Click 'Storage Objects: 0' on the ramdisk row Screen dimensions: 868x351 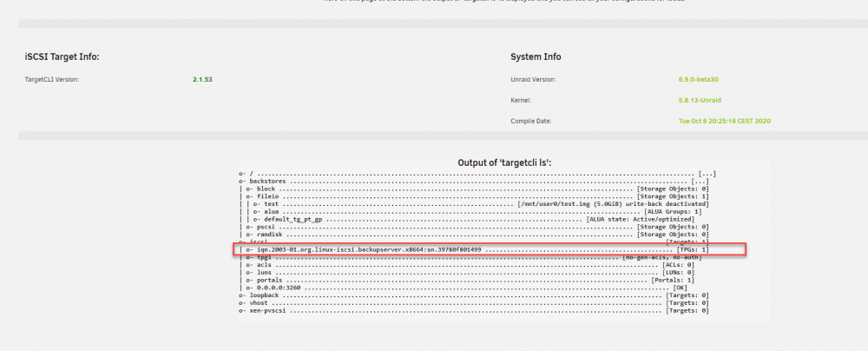(x=673, y=235)
